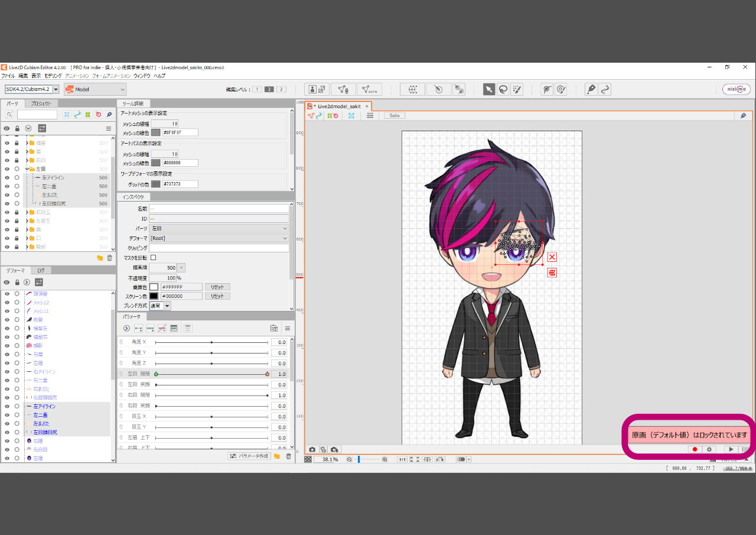756x535 pixels.
Task: Open the デフォーマ [Root] dropdown
Action: pyautogui.click(x=219, y=238)
